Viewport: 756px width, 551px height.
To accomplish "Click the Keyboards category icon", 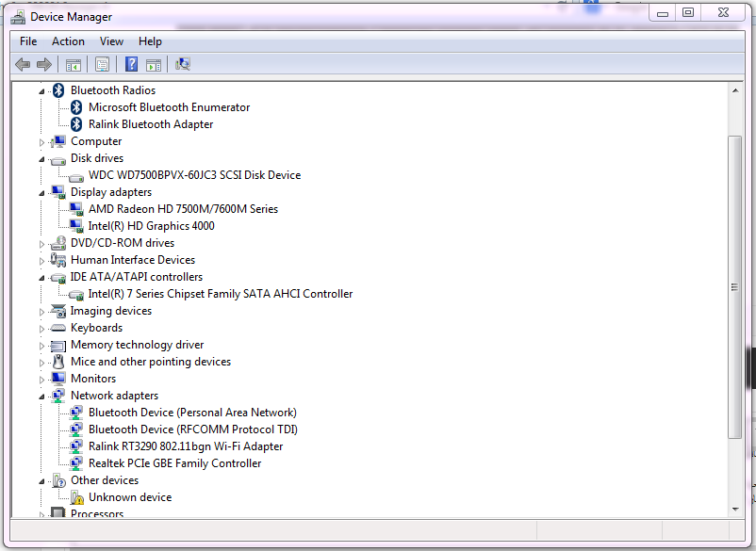I will click(x=58, y=328).
